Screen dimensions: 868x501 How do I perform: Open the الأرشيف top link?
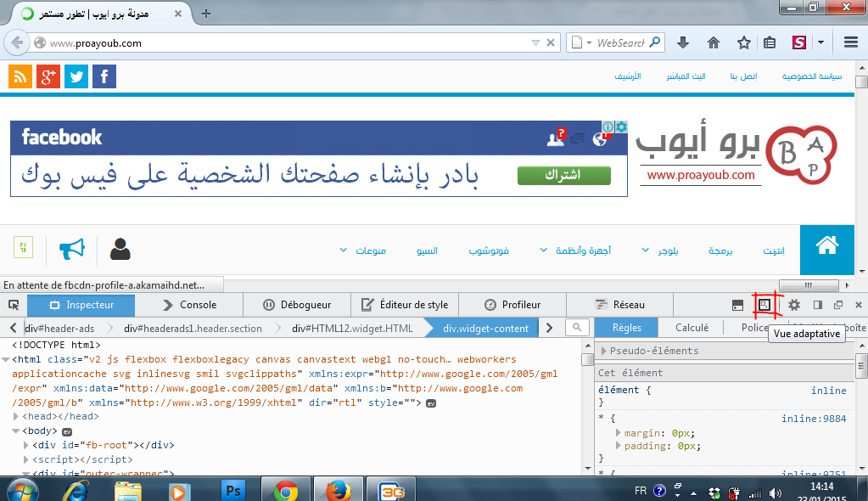pyautogui.click(x=628, y=76)
